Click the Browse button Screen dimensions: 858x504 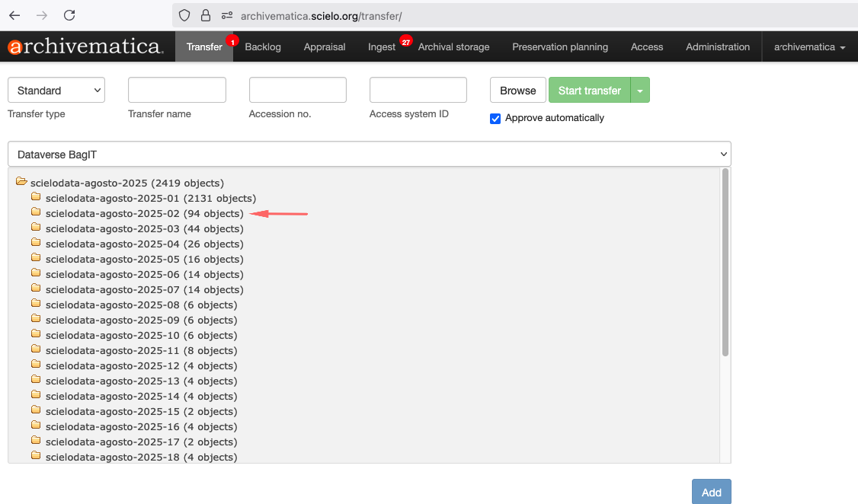pos(518,91)
